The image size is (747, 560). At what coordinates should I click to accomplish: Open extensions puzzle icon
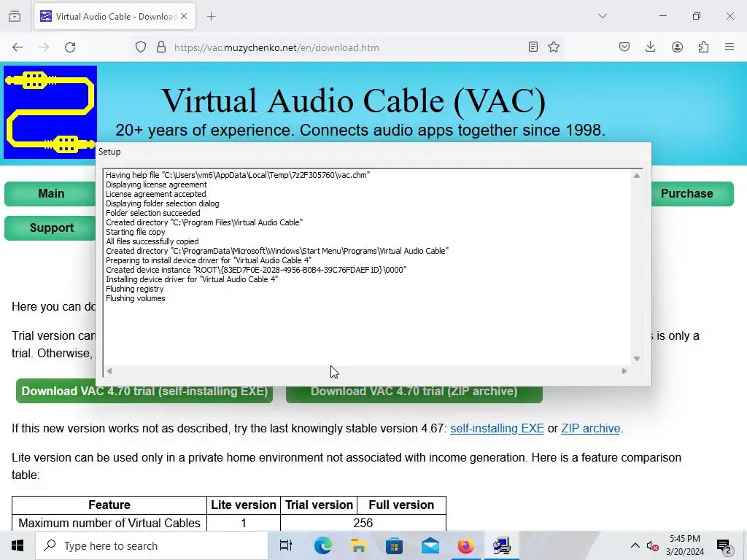coord(703,47)
